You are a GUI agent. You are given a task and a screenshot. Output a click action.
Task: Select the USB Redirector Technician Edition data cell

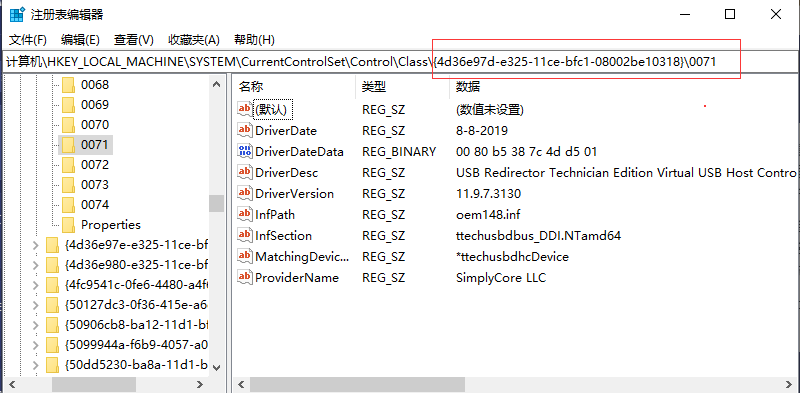point(627,173)
